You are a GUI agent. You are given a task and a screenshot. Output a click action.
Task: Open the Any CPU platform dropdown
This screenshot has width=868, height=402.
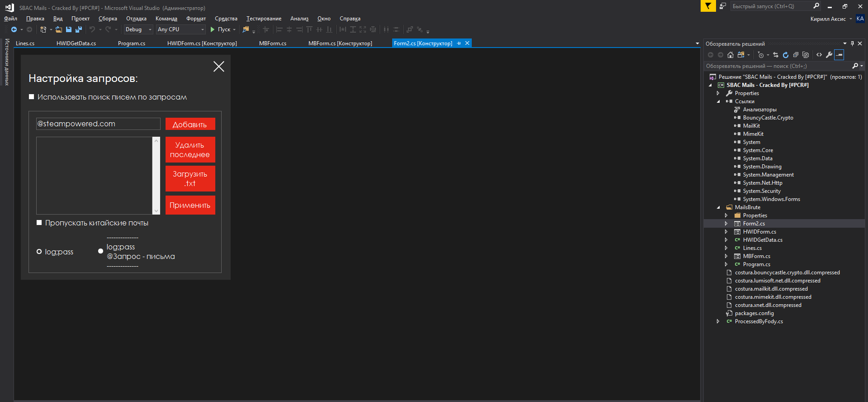pyautogui.click(x=181, y=29)
